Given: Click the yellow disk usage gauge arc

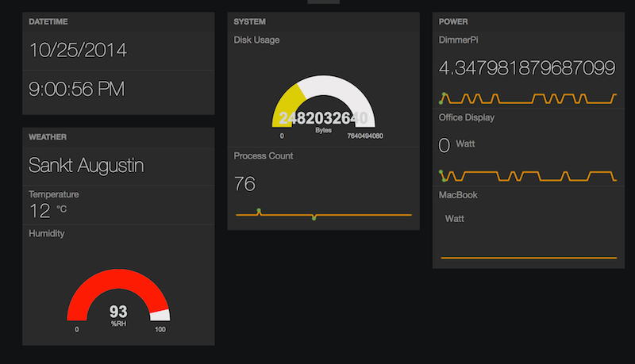Looking at the screenshot, I should pyautogui.click(x=288, y=105).
